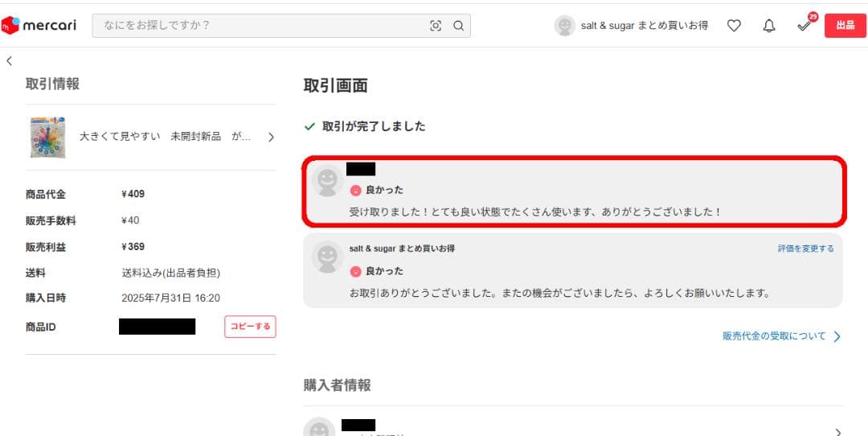Viewport: 868px width, 436px height.
Task: Click the コピーする button
Action: coord(250,327)
